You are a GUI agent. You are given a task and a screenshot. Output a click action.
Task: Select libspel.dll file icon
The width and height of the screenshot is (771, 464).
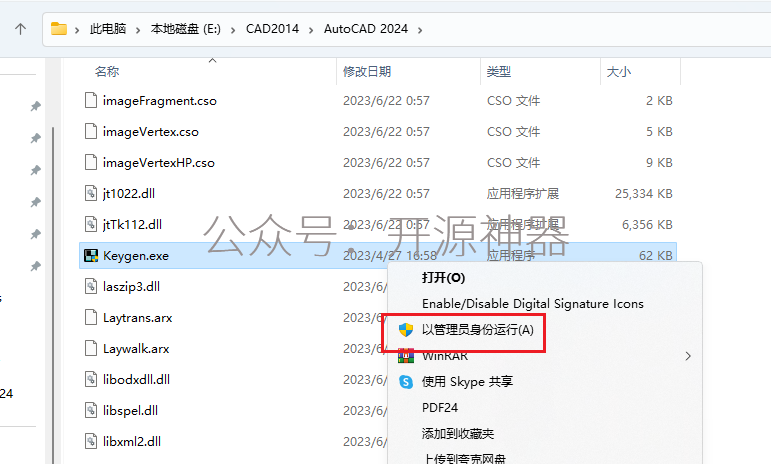pos(91,410)
